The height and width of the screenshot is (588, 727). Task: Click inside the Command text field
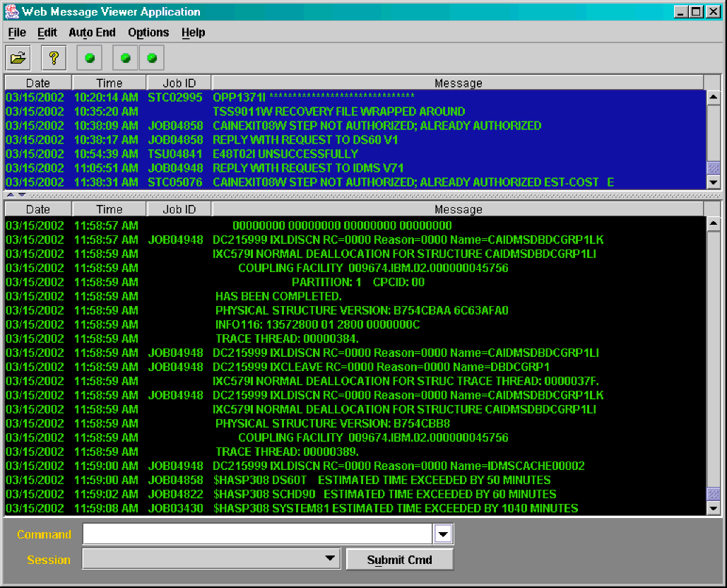(257, 535)
